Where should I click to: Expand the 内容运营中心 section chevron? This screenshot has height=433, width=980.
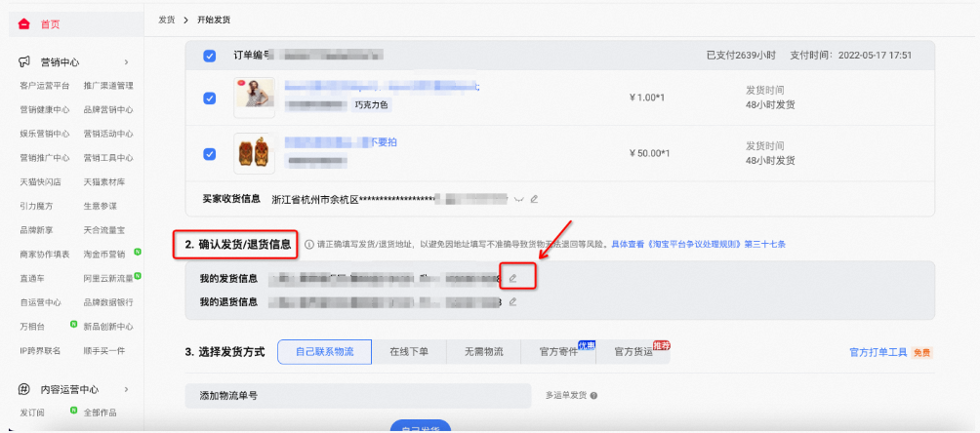[126, 389]
